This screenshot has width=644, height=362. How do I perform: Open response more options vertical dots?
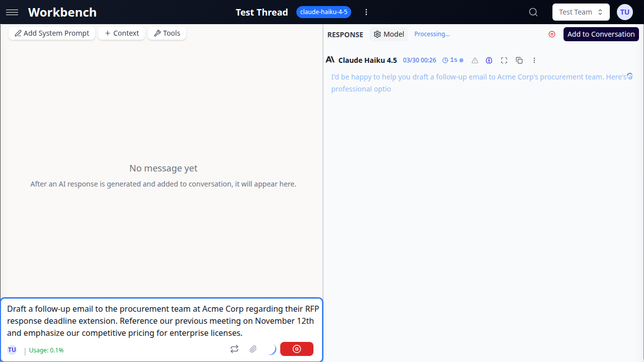click(534, 60)
